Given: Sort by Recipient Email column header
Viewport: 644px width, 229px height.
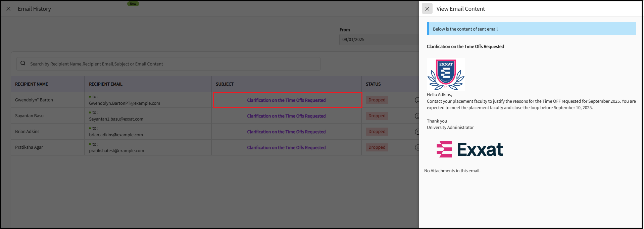Looking at the screenshot, I should 105,84.
